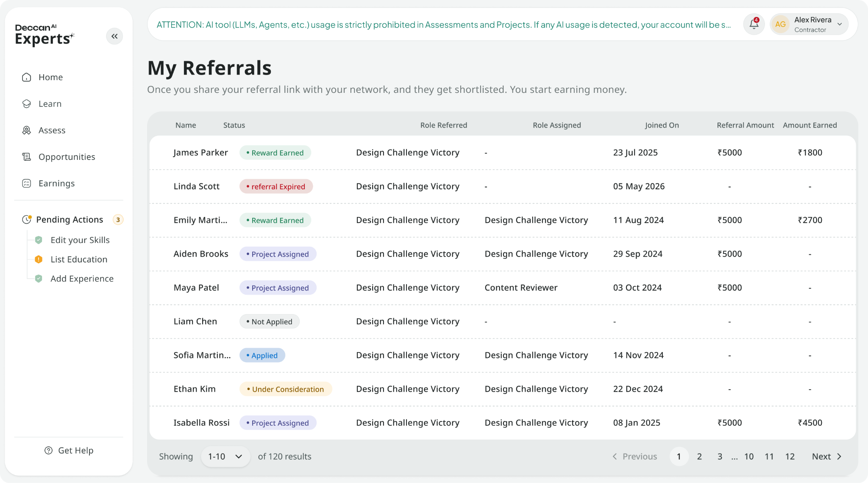Screen dimensions: 868x483
Task: Click the Status column header
Action: coord(234,125)
